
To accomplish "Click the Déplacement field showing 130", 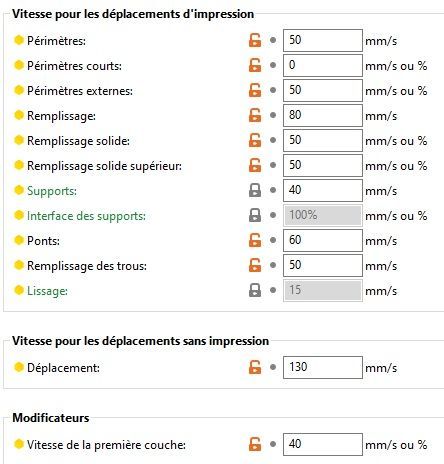I will coord(323,367).
